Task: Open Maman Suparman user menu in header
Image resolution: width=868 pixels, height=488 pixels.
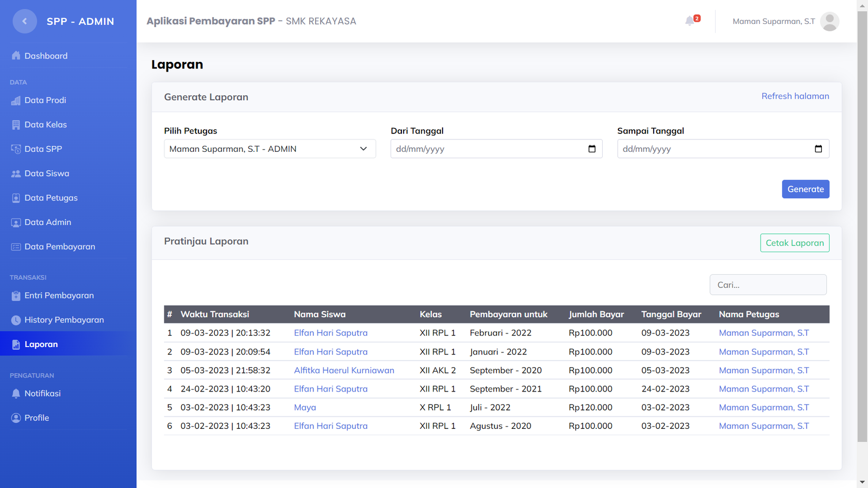Action: click(773, 22)
